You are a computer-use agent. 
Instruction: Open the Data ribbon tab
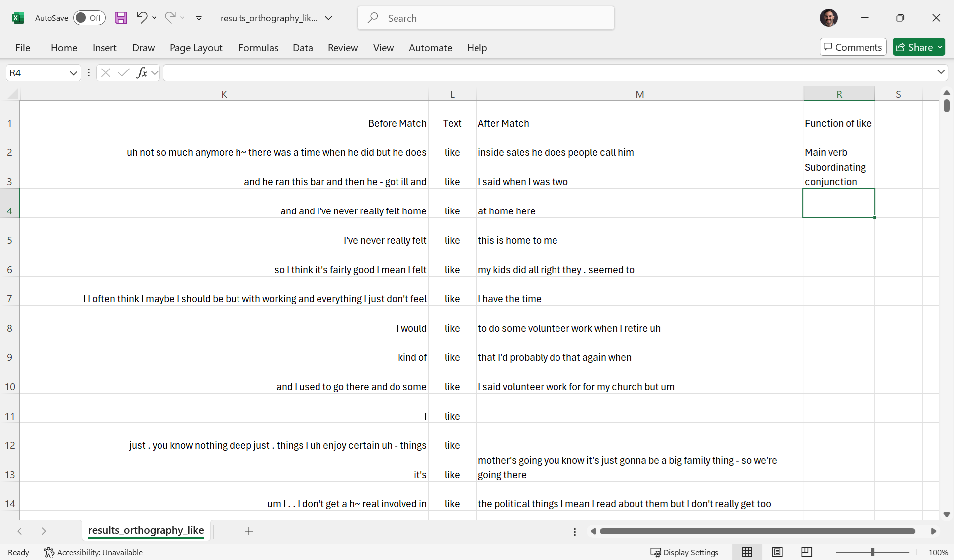[302, 48]
